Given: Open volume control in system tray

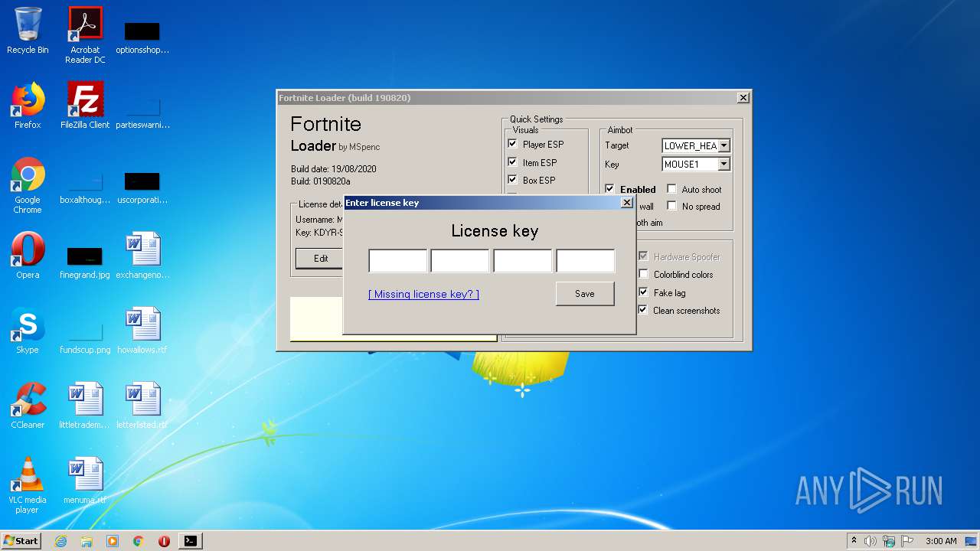Looking at the screenshot, I should click(871, 541).
